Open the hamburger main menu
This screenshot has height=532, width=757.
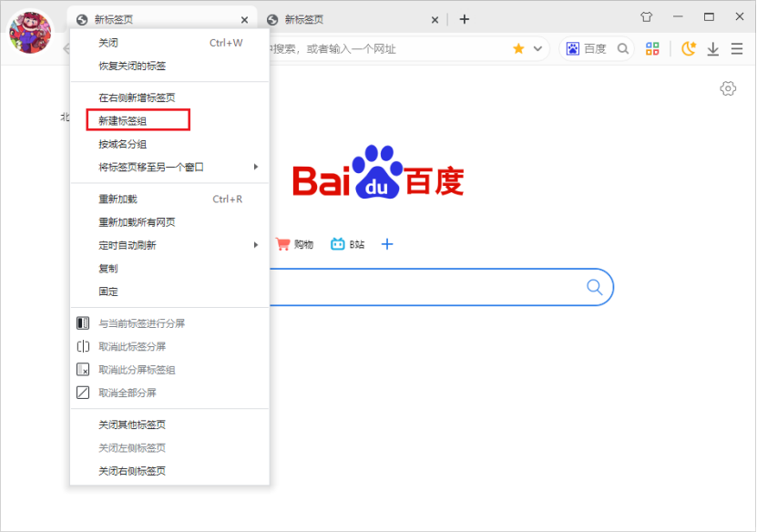(x=737, y=48)
